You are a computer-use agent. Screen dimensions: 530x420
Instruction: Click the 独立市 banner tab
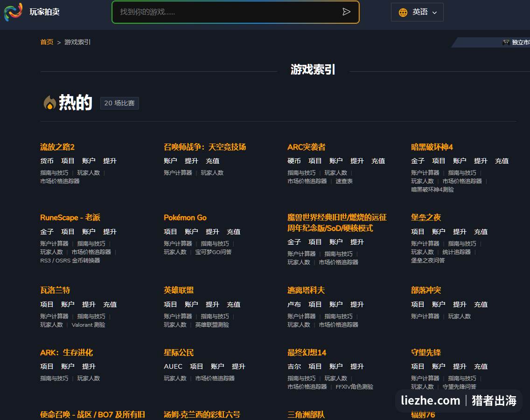491,42
